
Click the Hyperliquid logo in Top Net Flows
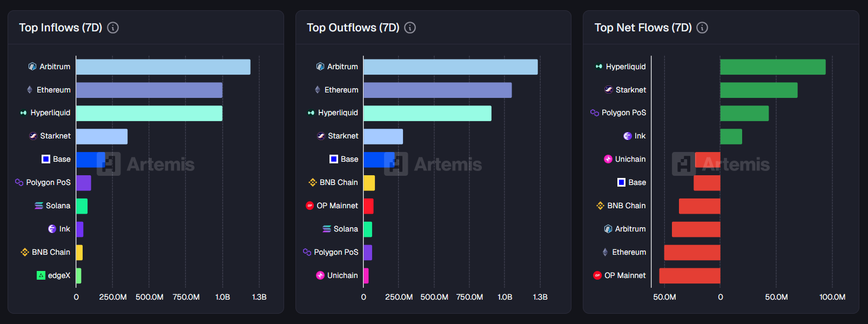coord(598,67)
